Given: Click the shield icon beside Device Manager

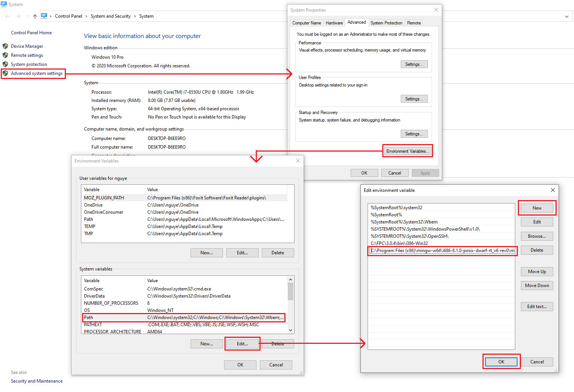Looking at the screenshot, I should [x=5, y=46].
